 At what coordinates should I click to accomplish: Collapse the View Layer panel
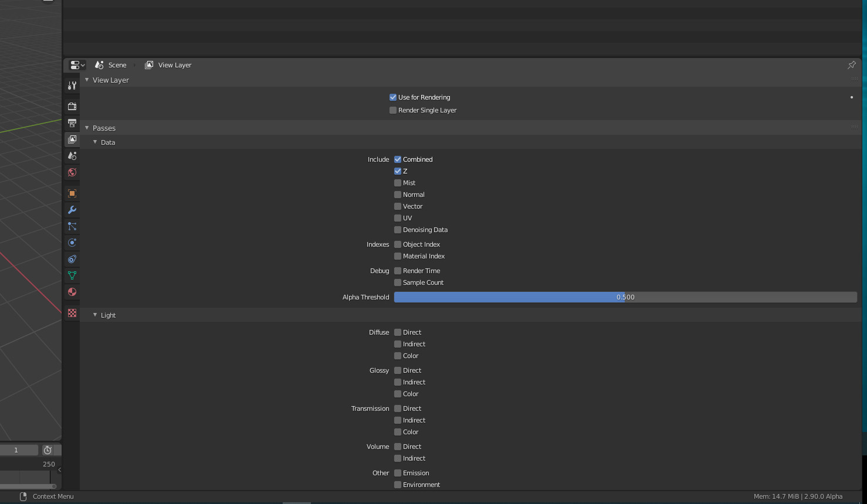87,80
